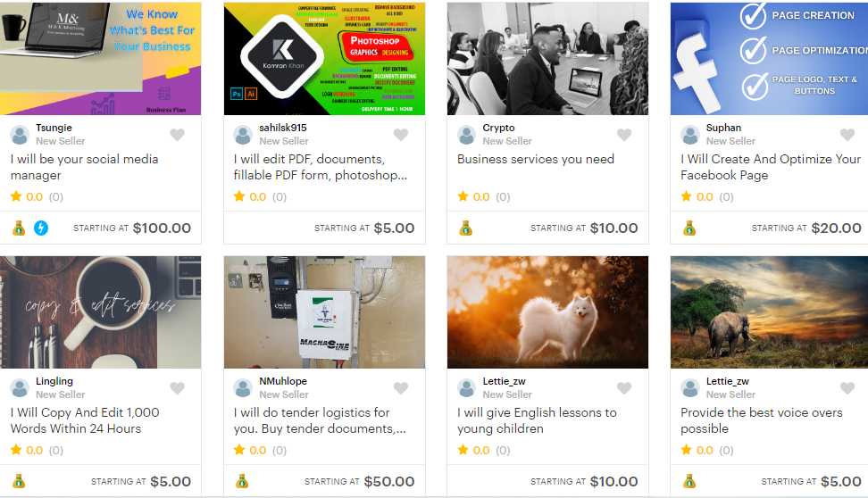Favorite the English lessons gig by Lettie_zw
Image resolution: width=868 pixels, height=498 pixels.
[x=624, y=388]
